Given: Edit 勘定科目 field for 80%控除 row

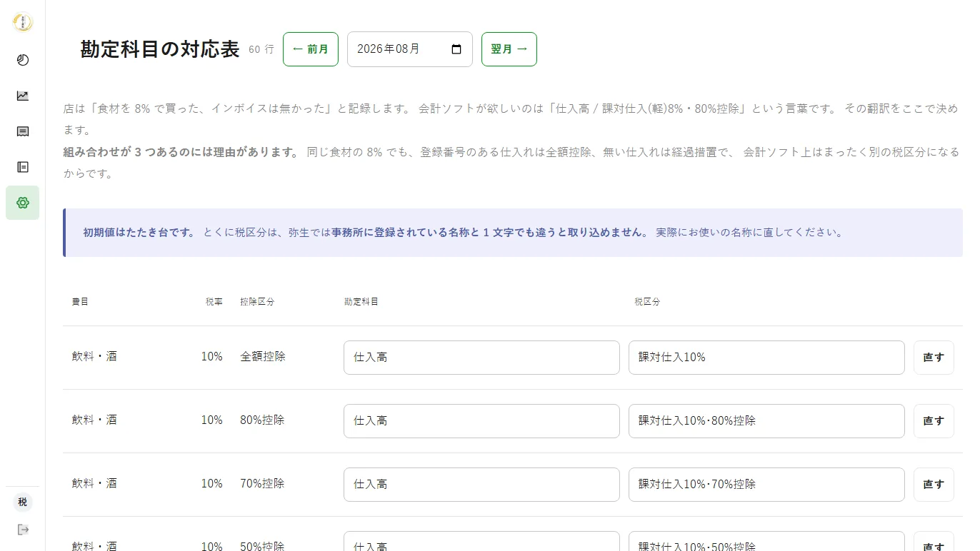Looking at the screenshot, I should [481, 421].
